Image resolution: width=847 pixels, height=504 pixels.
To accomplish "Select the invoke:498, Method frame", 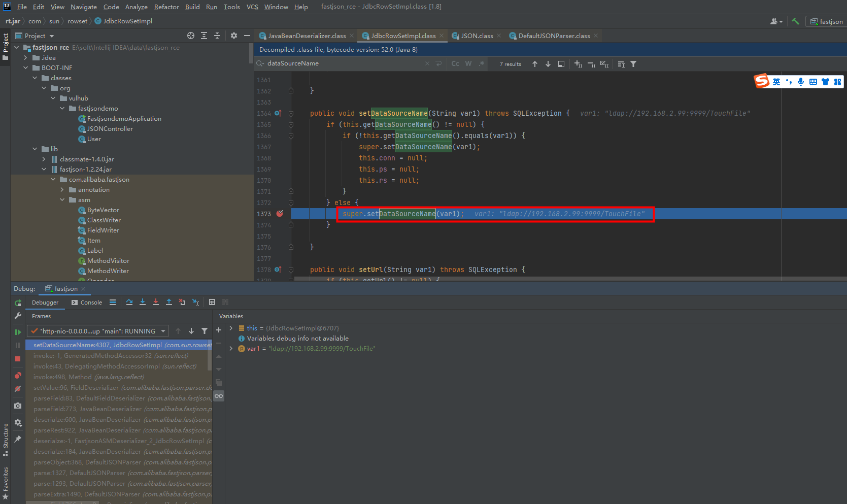I will click(119, 377).
